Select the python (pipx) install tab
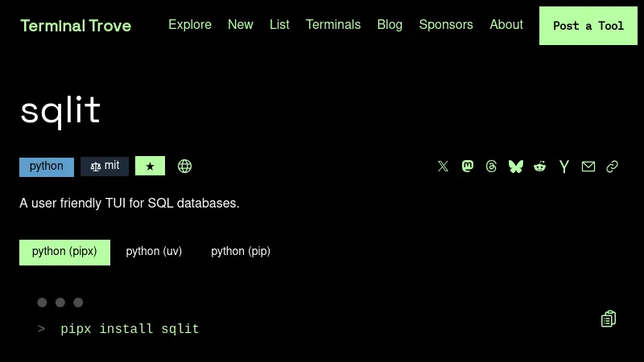644x362 pixels. [64, 252]
